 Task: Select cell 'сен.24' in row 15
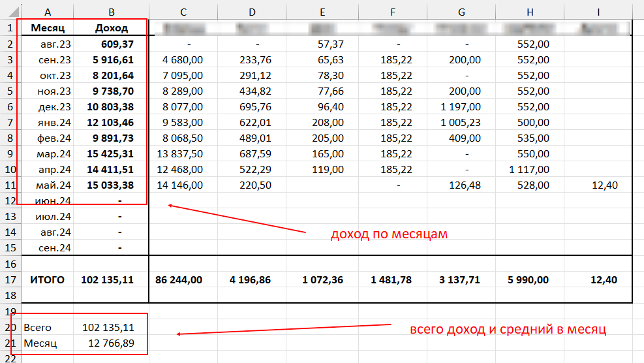pyautogui.click(x=47, y=248)
